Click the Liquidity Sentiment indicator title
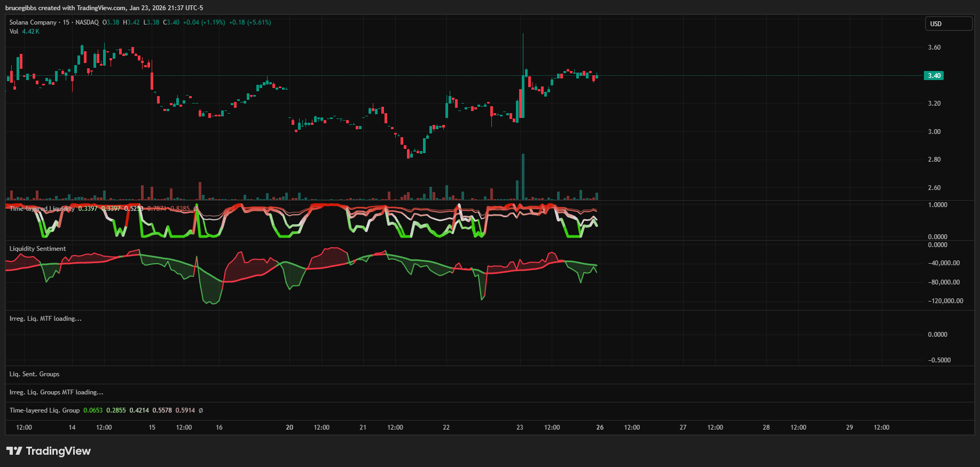The height and width of the screenshot is (467, 980). click(37, 249)
